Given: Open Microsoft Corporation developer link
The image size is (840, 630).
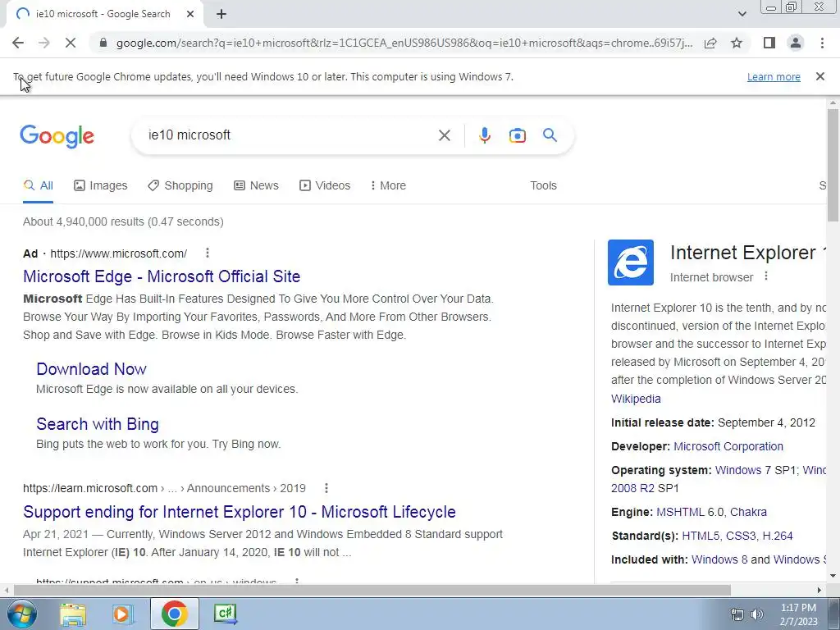Looking at the screenshot, I should click(x=728, y=446).
